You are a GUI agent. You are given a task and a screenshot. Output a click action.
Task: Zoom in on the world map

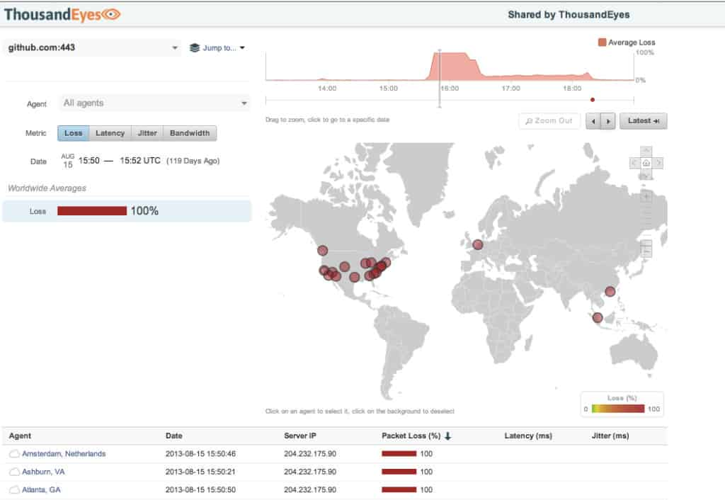point(647,197)
